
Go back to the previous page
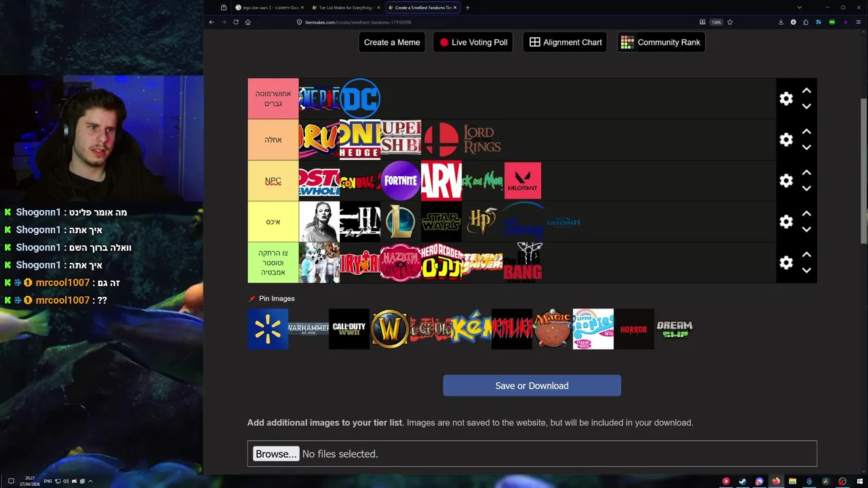212,22
